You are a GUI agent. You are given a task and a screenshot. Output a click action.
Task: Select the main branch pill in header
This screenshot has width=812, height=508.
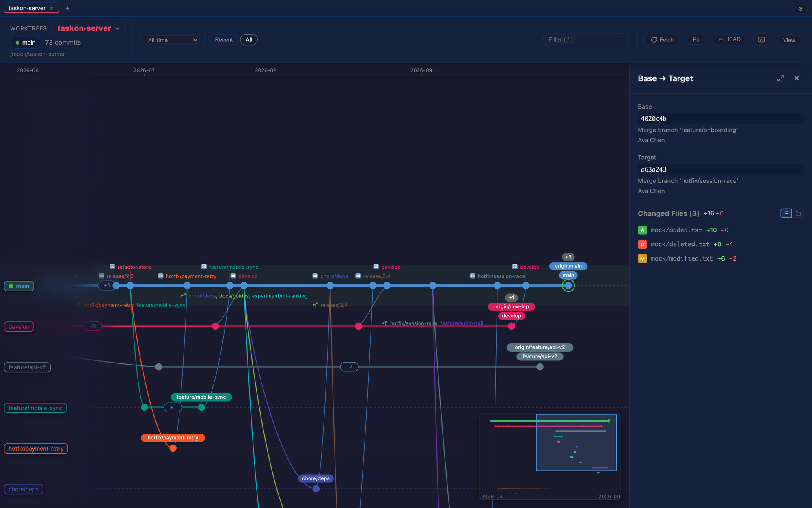(x=26, y=43)
